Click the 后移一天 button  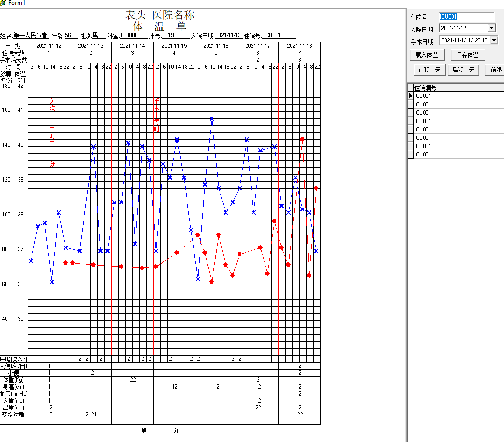tap(463, 70)
